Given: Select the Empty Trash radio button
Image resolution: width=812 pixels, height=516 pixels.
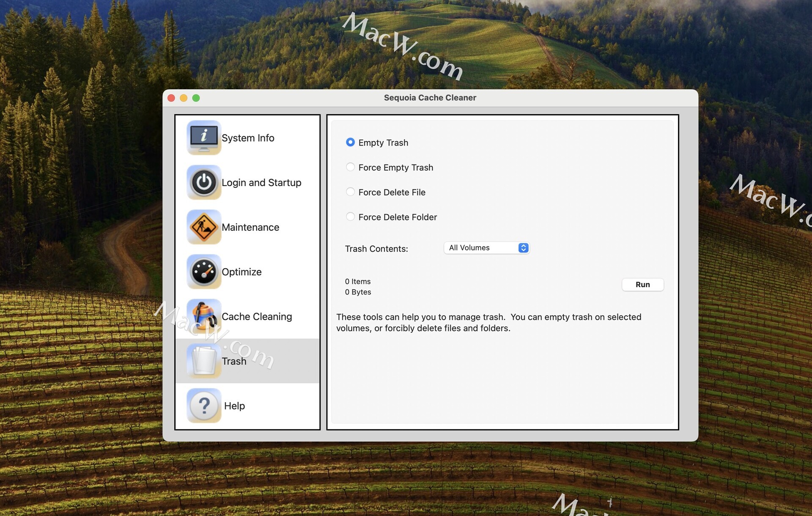Looking at the screenshot, I should pos(350,142).
